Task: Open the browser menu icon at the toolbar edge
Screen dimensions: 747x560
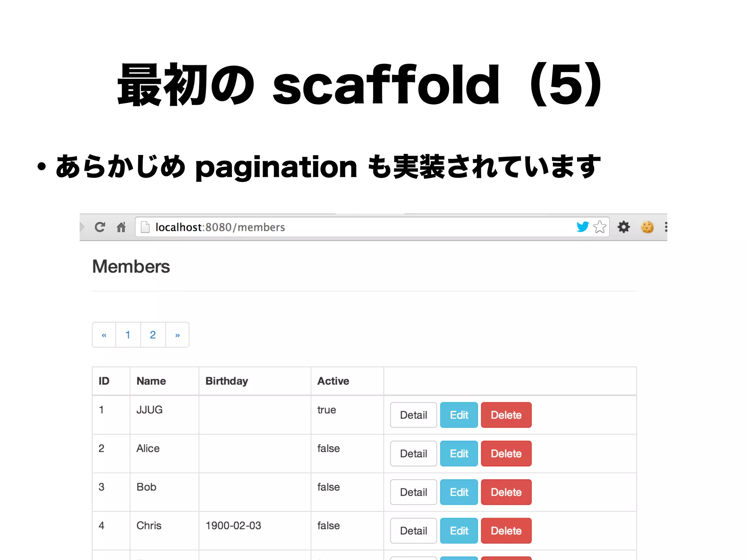Action: tap(666, 227)
